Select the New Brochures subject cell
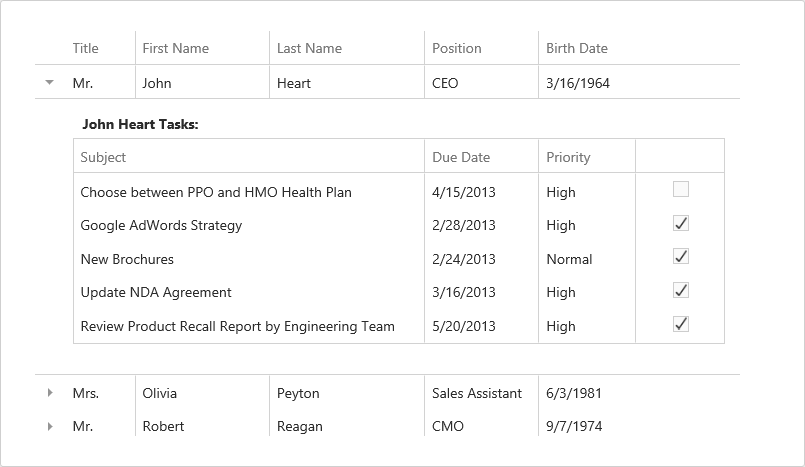Image resolution: width=805 pixels, height=467 pixels. click(x=127, y=259)
